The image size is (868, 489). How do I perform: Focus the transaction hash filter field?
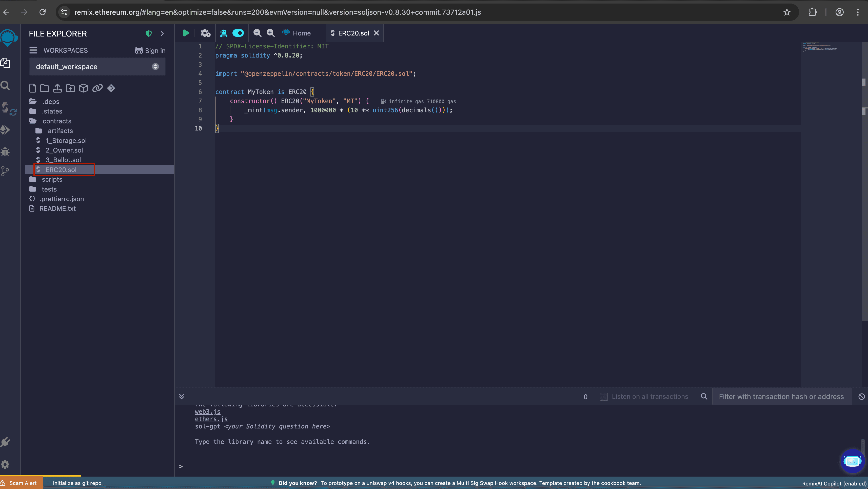[782, 397]
